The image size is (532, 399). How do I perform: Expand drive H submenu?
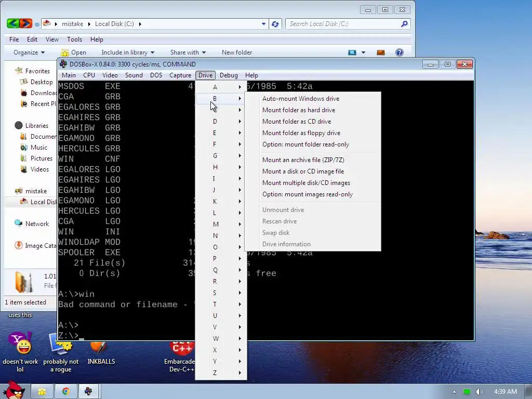point(221,167)
